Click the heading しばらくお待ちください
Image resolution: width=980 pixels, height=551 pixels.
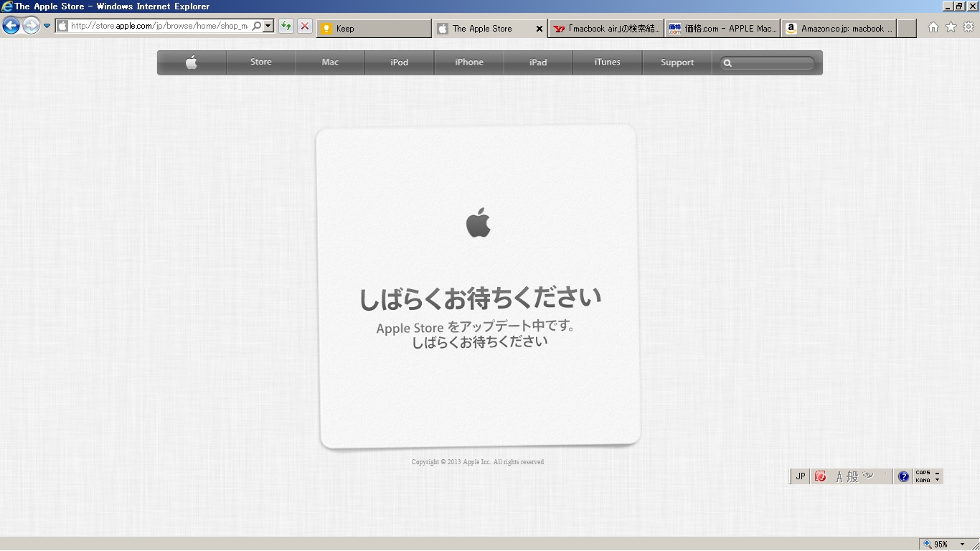[x=480, y=298]
